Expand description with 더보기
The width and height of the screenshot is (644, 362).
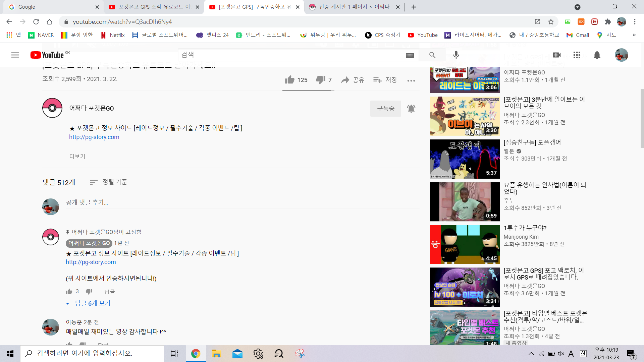(x=77, y=157)
